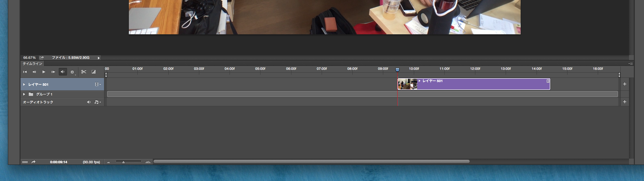Screen dimensions: 644x181
Task: Add media to レイヤー 501 track
Action: click(625, 84)
